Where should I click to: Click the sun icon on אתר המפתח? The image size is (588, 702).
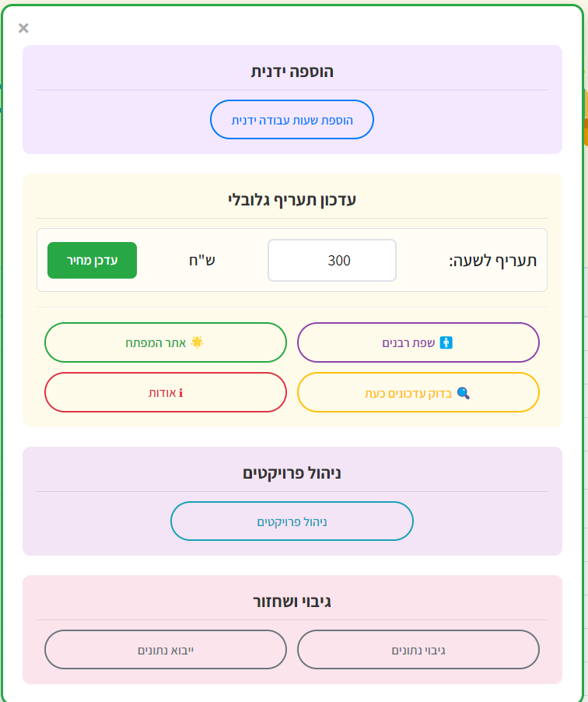198,342
